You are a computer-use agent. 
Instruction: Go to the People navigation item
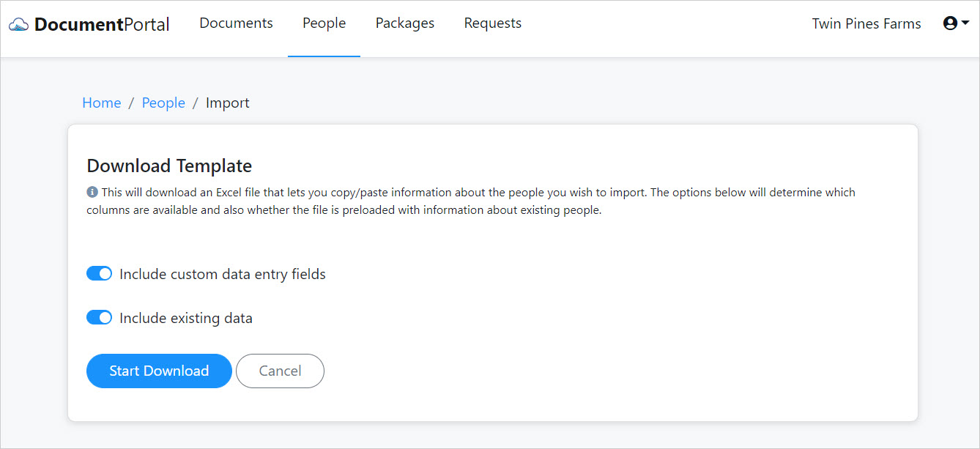click(x=324, y=23)
